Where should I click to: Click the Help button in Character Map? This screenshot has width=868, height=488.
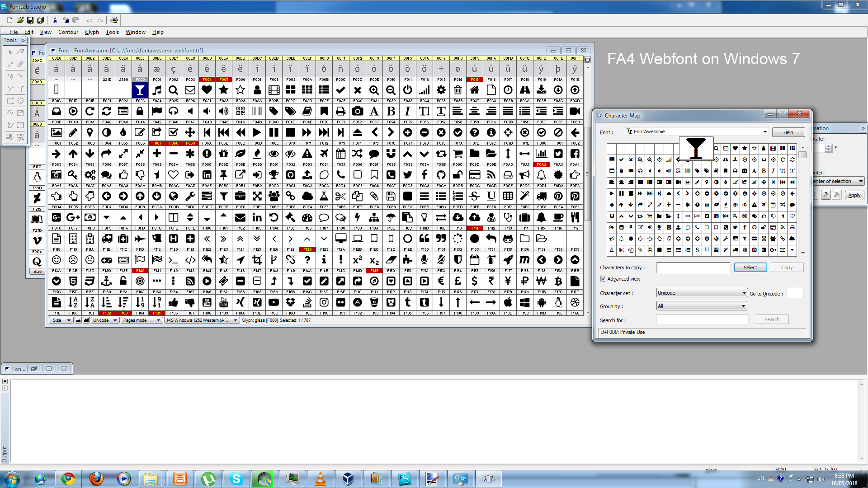coord(788,132)
